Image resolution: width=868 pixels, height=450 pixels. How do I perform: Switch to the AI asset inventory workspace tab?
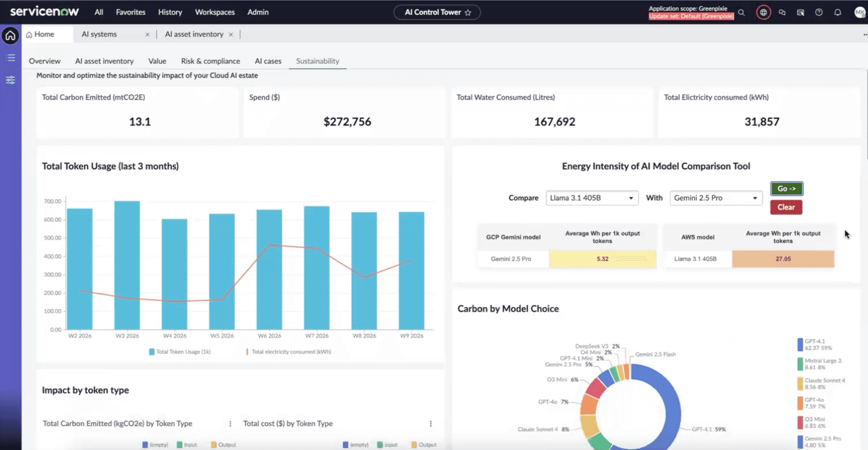[x=194, y=34]
